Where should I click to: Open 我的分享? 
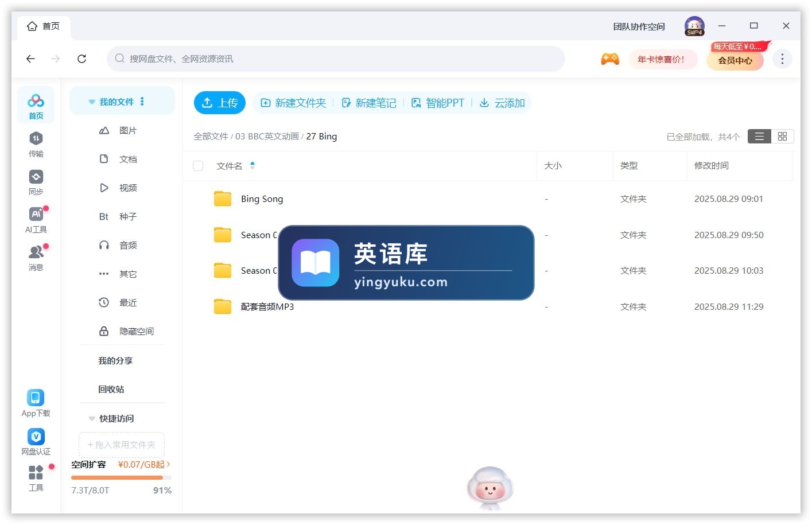(115, 360)
